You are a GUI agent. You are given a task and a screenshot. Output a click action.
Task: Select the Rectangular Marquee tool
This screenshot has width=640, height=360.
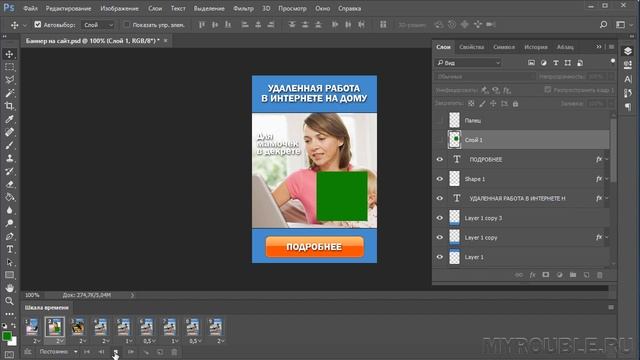click(9, 67)
